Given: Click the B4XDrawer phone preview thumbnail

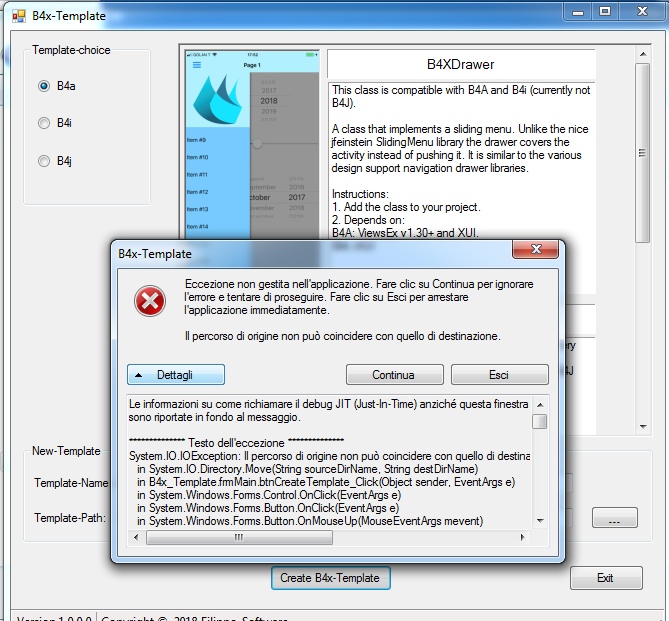Looking at the screenshot, I should (x=252, y=145).
